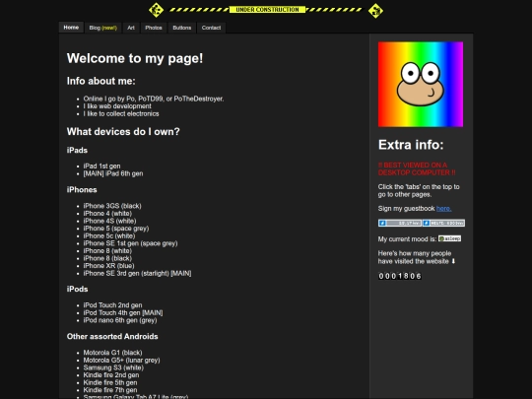The height and width of the screenshot is (399, 532).
Task: Click 'iPhone 5c (white)' list item
Action: pos(109,235)
